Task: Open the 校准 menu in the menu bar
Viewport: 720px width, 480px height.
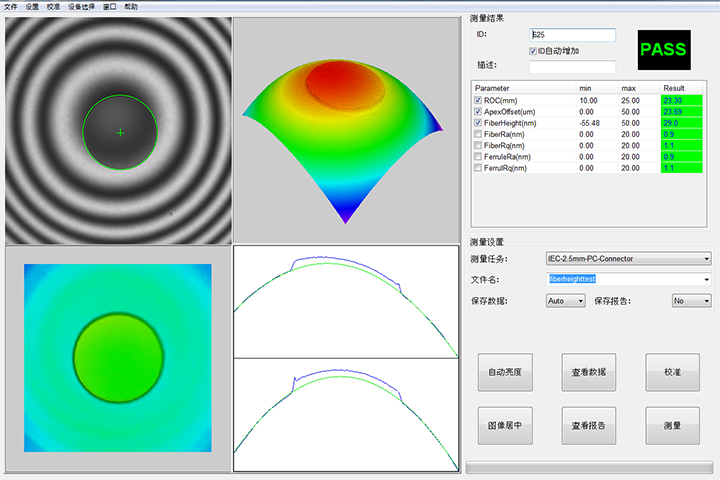Action: (53, 6)
